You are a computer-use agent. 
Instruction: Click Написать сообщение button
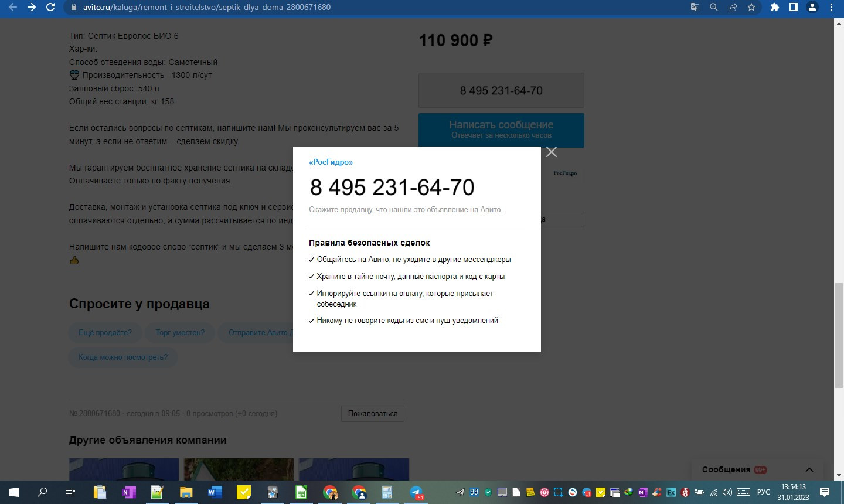pyautogui.click(x=501, y=130)
